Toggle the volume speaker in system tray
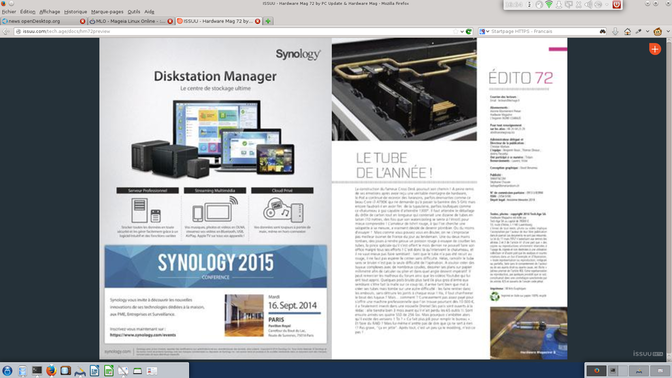 click(588, 5)
